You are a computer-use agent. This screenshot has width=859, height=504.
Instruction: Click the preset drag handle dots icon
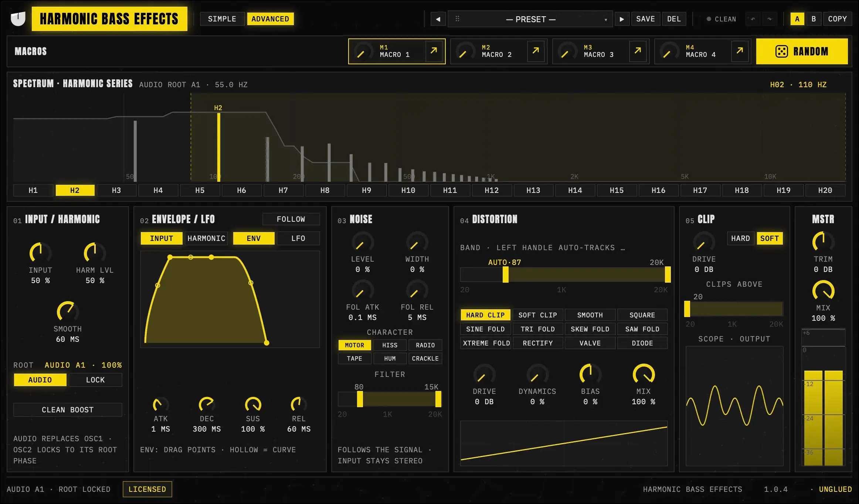click(457, 18)
